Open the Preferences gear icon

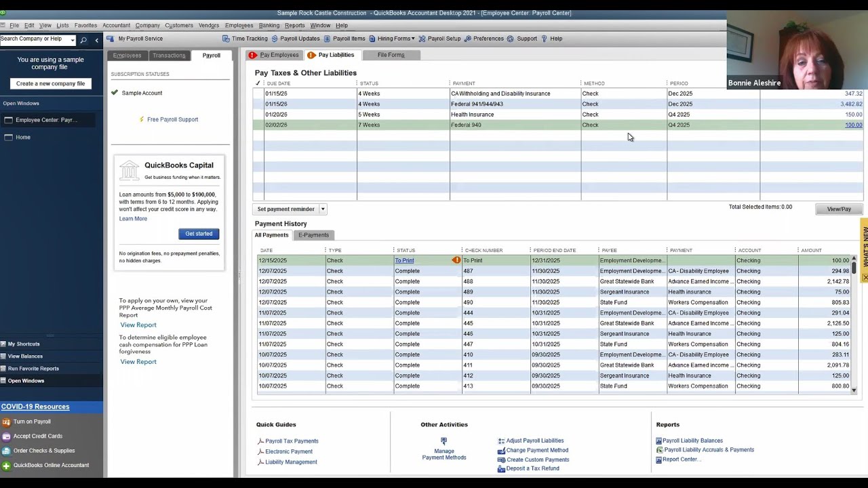[468, 39]
